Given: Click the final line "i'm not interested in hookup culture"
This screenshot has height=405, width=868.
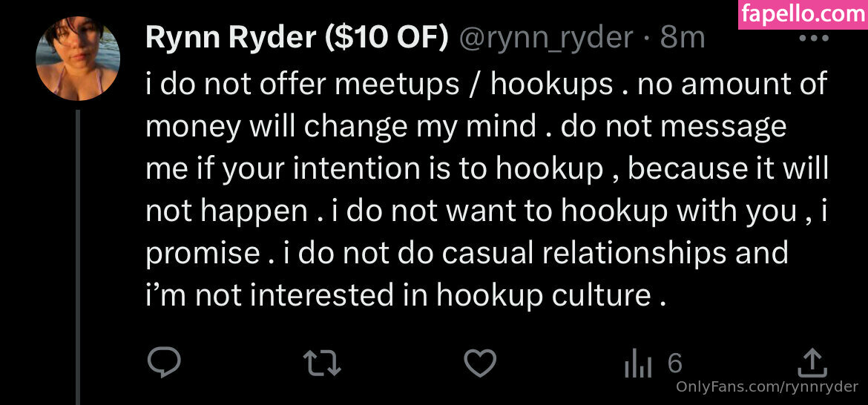Looking at the screenshot, I should tap(405, 296).
